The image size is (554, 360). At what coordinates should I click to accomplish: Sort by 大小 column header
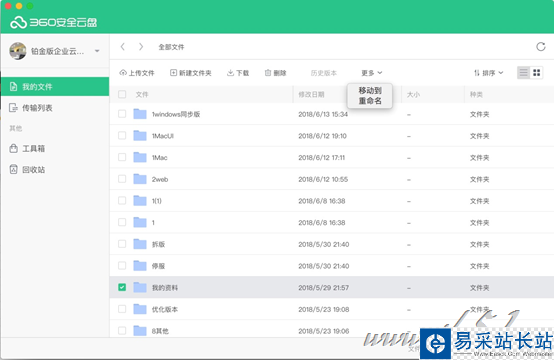pos(413,94)
